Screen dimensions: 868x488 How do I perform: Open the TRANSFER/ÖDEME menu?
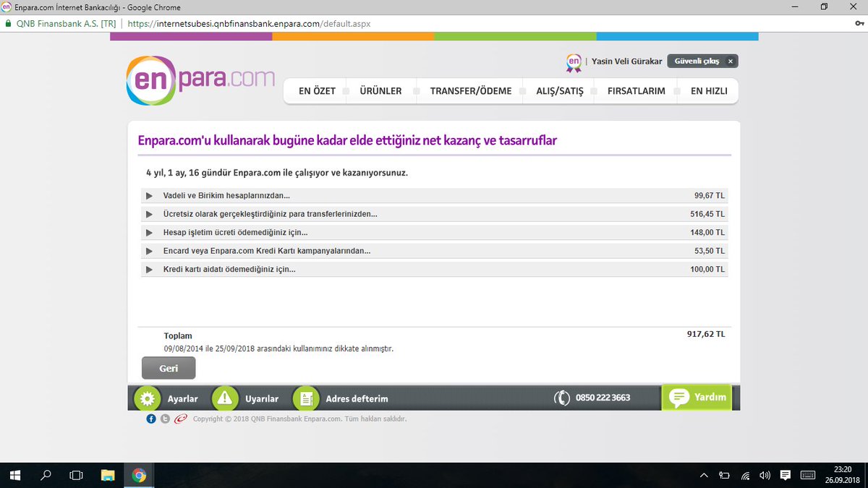471,91
